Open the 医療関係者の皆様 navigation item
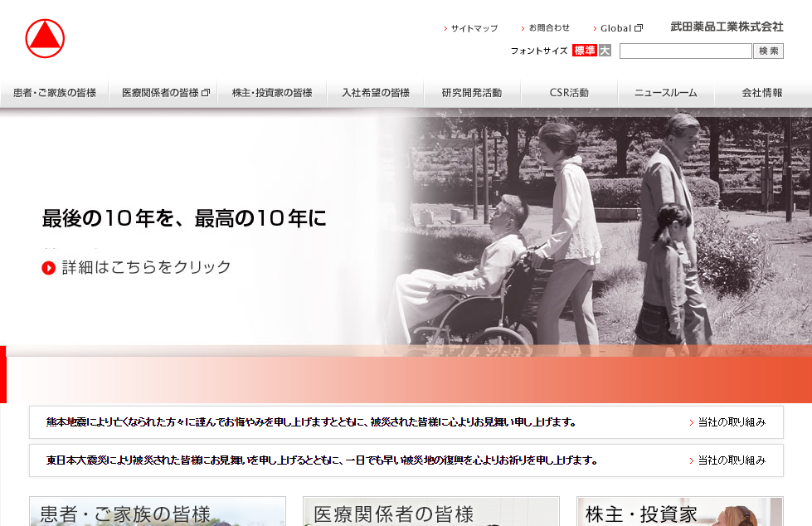 (x=164, y=93)
